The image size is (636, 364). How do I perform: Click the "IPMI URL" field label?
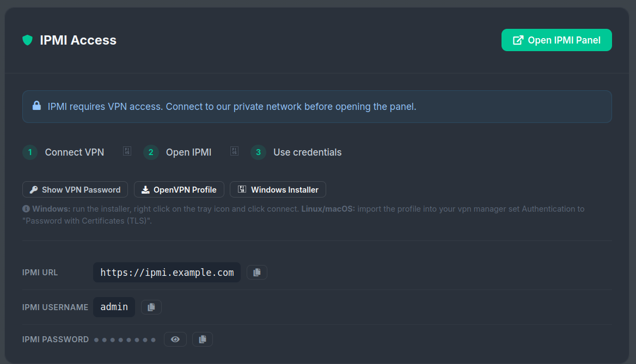(40, 273)
